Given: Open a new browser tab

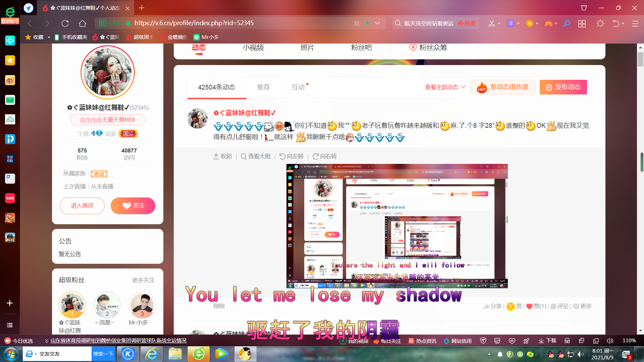Looking at the screenshot, I should 142,8.
